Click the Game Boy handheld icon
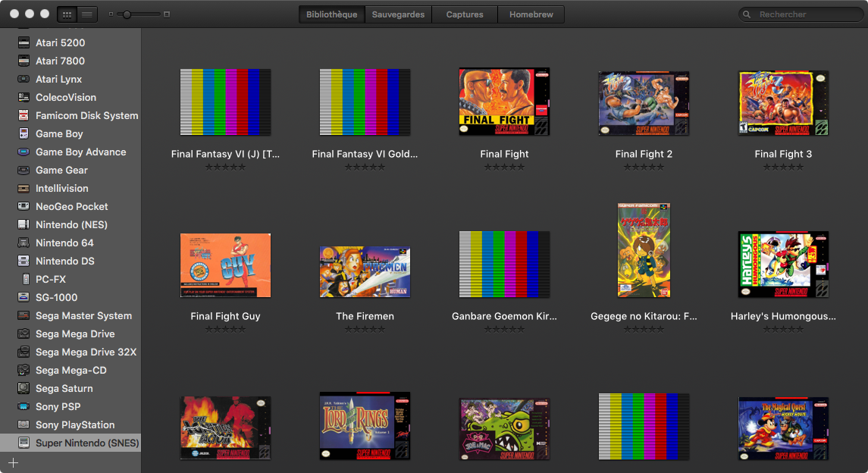The image size is (868, 473). pyautogui.click(x=24, y=134)
